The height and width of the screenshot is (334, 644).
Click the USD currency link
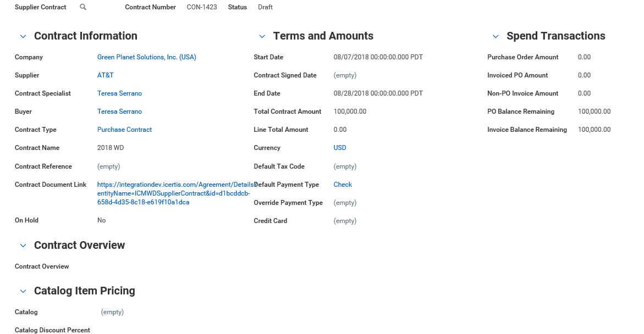coord(340,148)
